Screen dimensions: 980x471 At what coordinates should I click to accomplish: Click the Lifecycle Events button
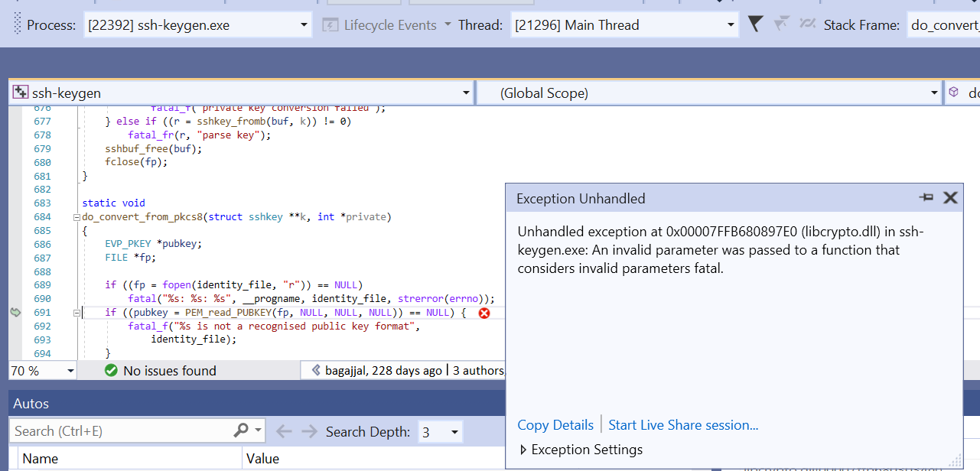point(379,25)
